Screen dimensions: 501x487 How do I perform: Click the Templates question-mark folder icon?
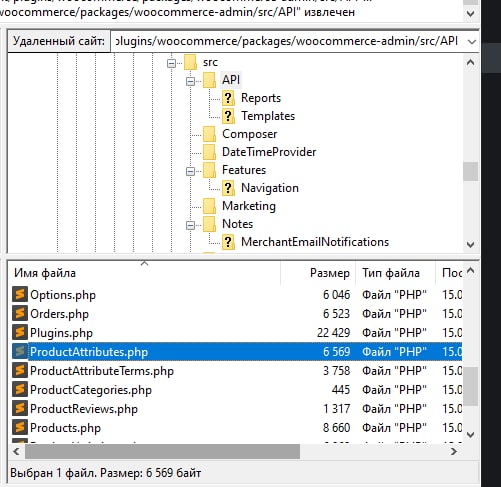pos(228,116)
